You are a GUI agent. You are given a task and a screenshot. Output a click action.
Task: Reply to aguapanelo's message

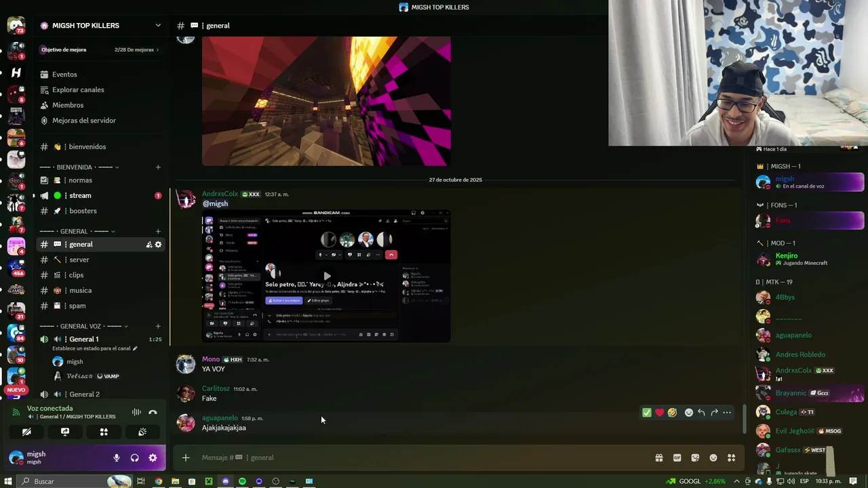tap(701, 412)
